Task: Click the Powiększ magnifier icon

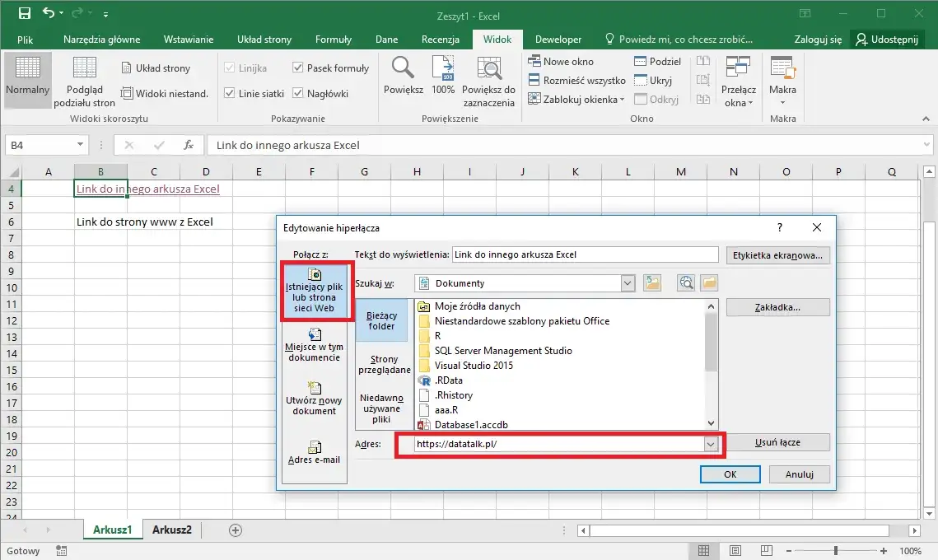Action: [x=403, y=69]
